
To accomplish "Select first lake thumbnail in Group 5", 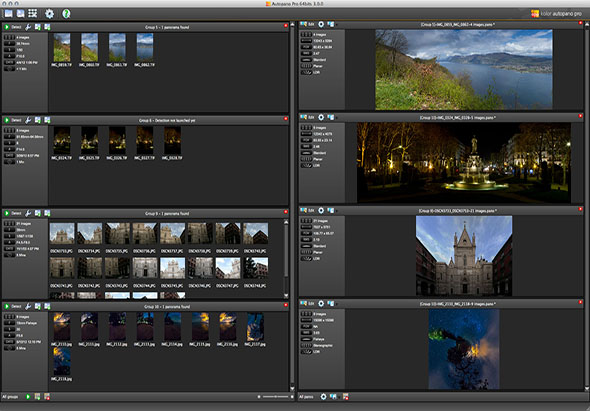I will [62, 47].
